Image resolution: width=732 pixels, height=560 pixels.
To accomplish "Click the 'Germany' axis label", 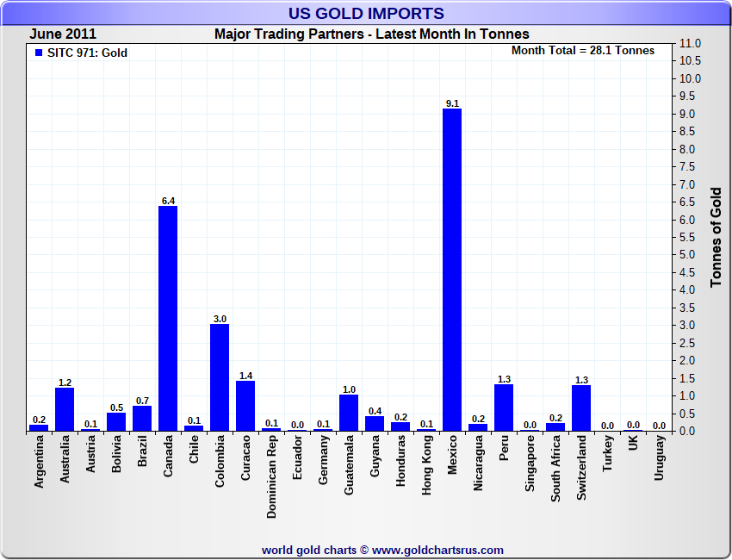I will (324, 460).
